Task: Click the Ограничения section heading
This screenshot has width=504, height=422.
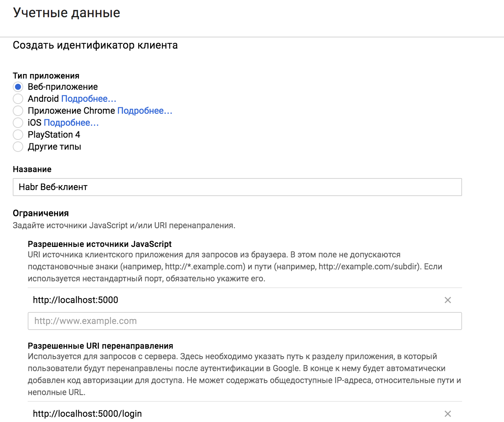Action: tap(41, 213)
